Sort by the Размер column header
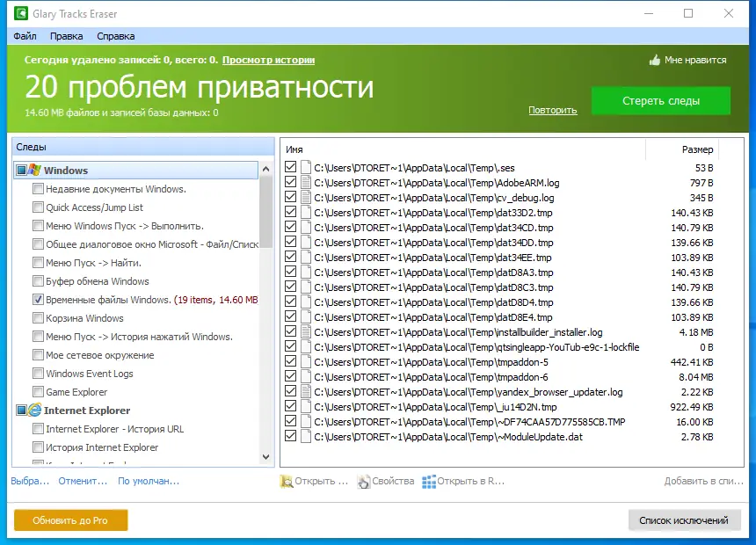This screenshot has width=756, height=545. point(682,149)
